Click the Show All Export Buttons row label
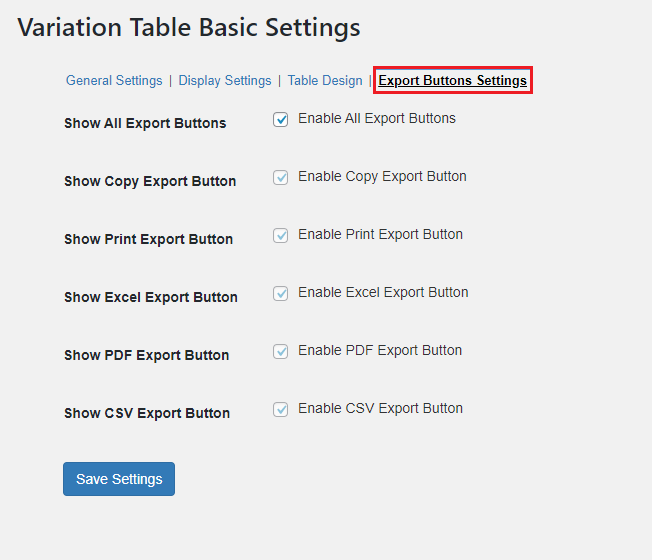652x560 pixels. [145, 124]
